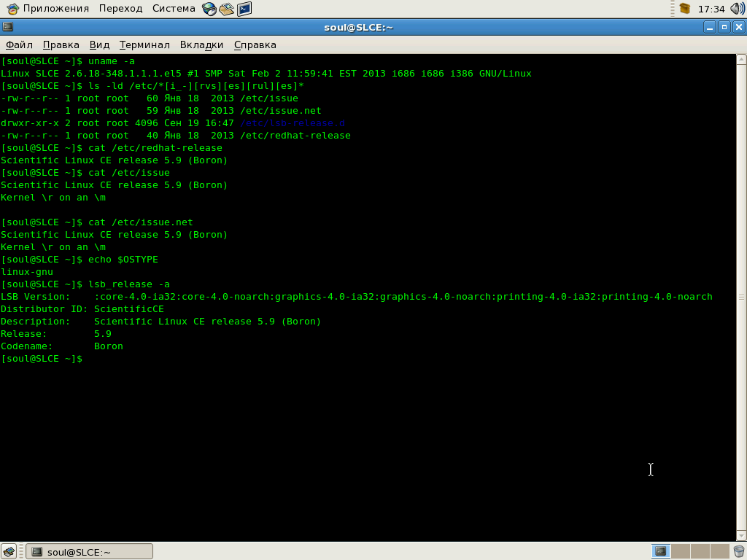Open the web browser launcher in the top panel
Image resolution: width=747 pixels, height=560 pixels.
tap(209, 9)
